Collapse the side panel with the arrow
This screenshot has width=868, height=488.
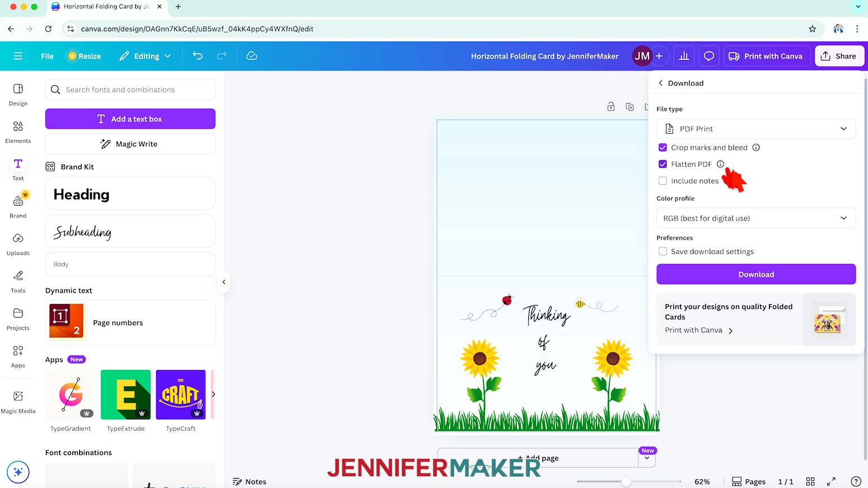[224, 282]
